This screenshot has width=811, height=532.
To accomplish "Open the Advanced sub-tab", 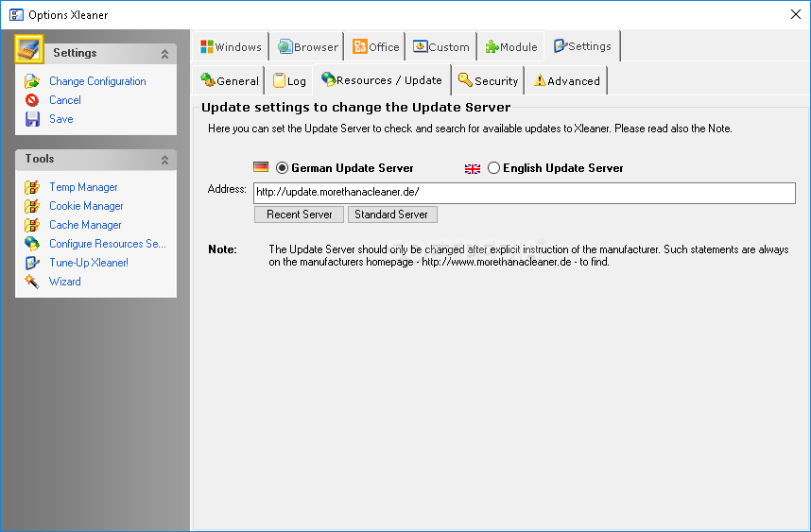I will coord(566,80).
